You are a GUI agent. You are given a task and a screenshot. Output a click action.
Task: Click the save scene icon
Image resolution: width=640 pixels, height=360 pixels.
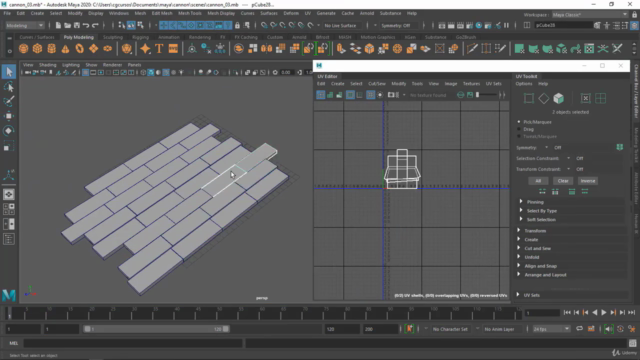coord(77,25)
